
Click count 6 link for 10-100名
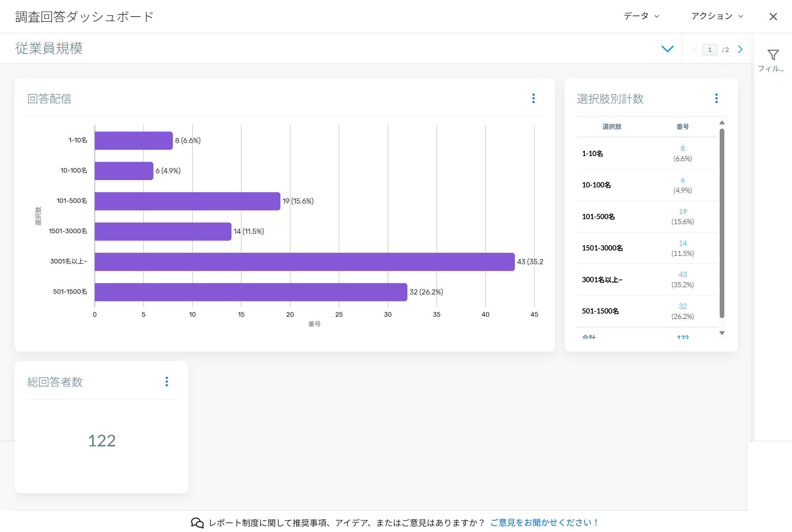[x=683, y=180]
